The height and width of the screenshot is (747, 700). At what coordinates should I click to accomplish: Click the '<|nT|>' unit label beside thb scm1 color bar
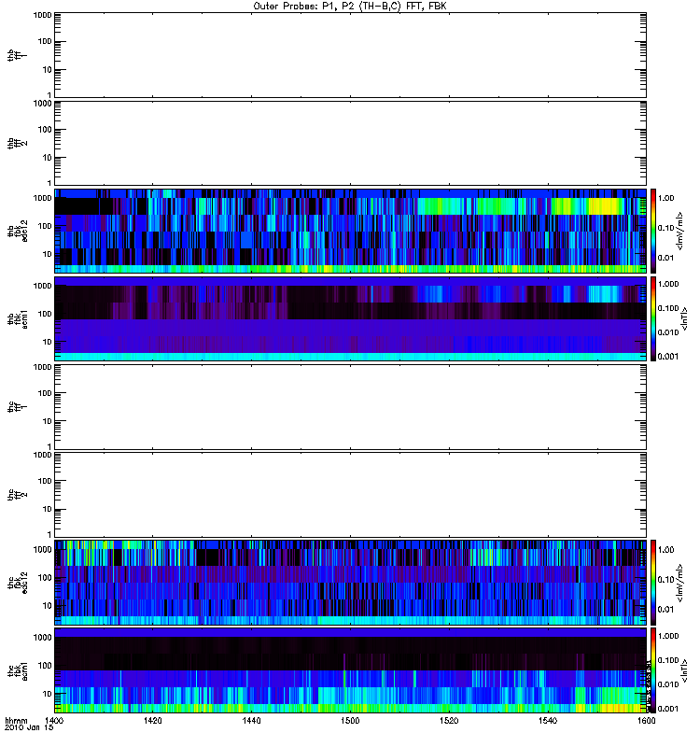684,318
